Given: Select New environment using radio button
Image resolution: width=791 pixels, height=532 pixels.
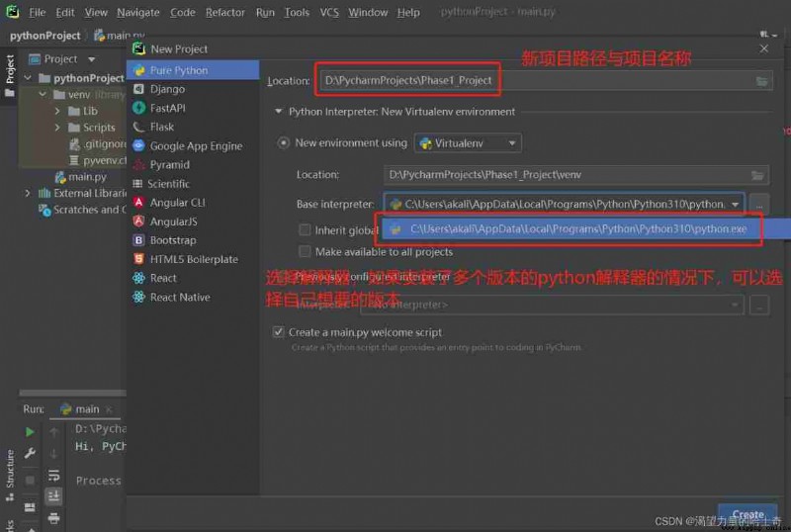Looking at the screenshot, I should click(x=284, y=143).
